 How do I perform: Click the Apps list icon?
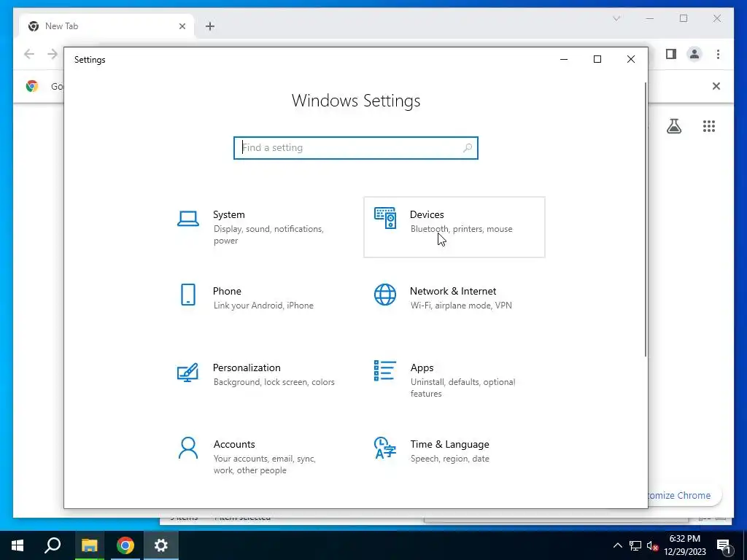[x=385, y=371]
